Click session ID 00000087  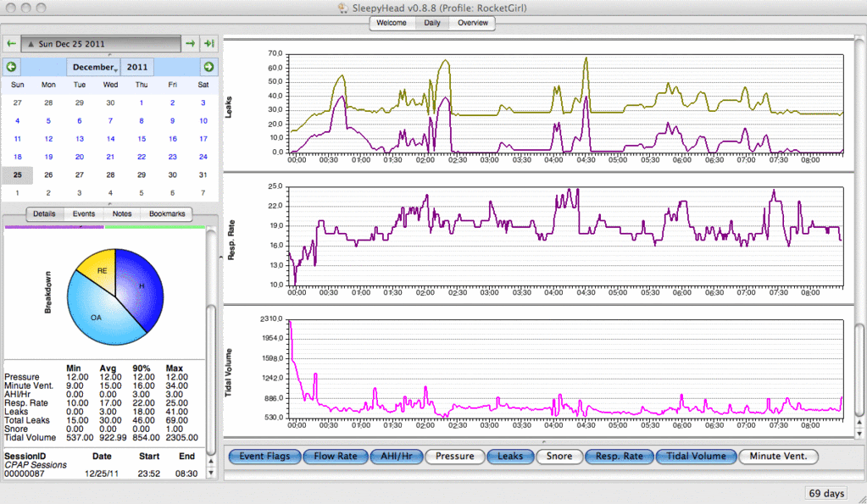[25, 474]
